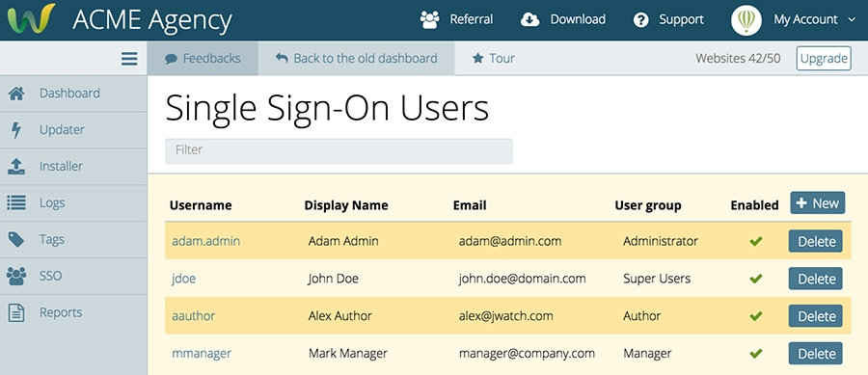The image size is (868, 375).
Task: Click the green W logo icon
Action: click(x=31, y=19)
